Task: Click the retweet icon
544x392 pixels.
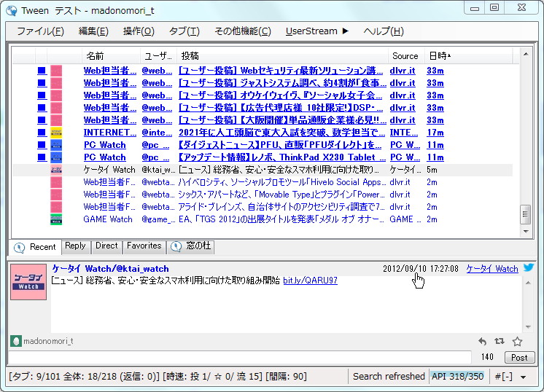Action: pyautogui.click(x=500, y=342)
